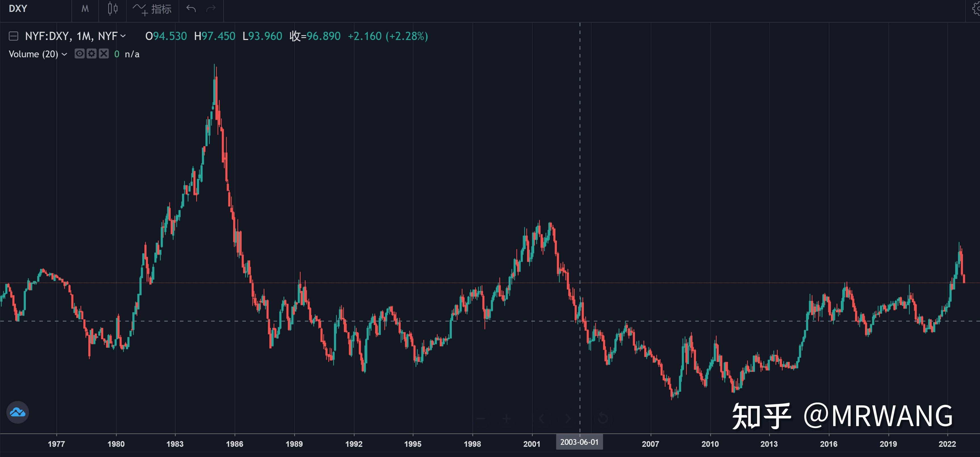
Task: Remove the Volume indicator with X icon
Action: coord(104,54)
